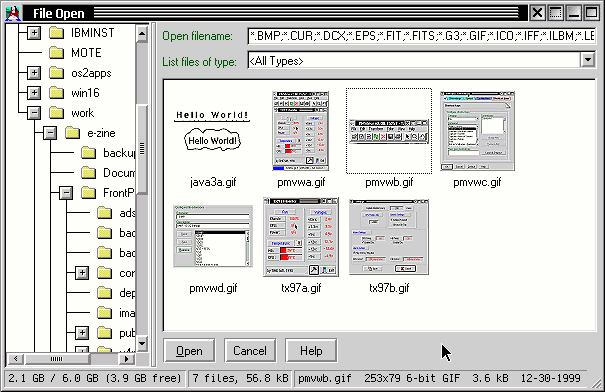Select the java3a.gif thumbnail

pos(213,131)
